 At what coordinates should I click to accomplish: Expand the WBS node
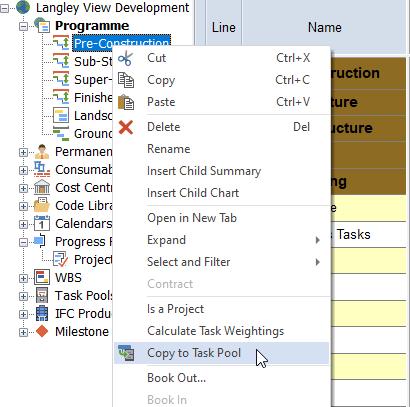23,278
